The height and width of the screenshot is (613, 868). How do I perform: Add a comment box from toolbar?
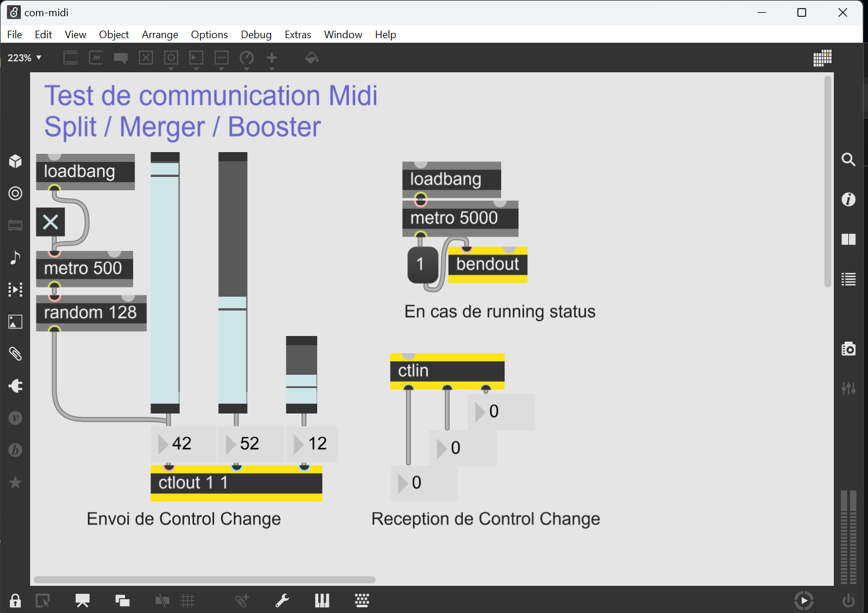[121, 58]
